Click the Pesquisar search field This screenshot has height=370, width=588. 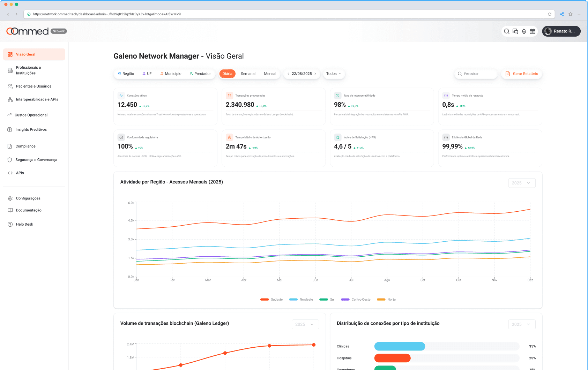pyautogui.click(x=476, y=74)
